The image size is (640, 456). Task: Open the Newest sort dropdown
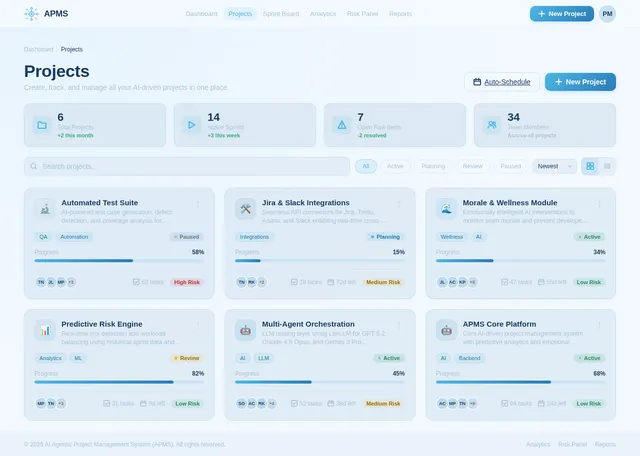pyautogui.click(x=554, y=166)
